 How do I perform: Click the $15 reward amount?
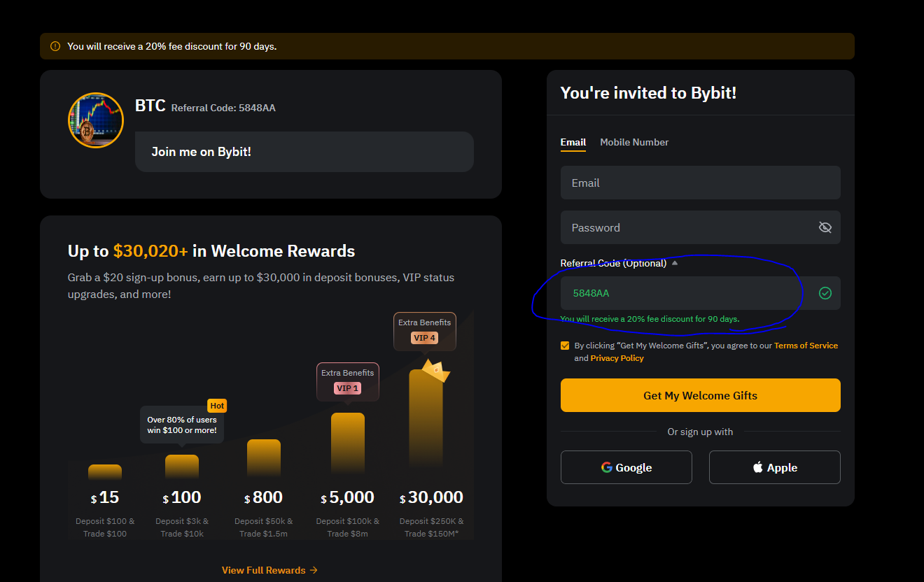(105, 497)
